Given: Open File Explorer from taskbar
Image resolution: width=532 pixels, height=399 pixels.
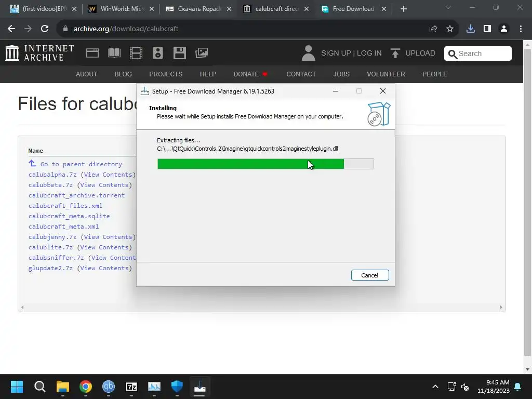Looking at the screenshot, I should click(x=63, y=387).
